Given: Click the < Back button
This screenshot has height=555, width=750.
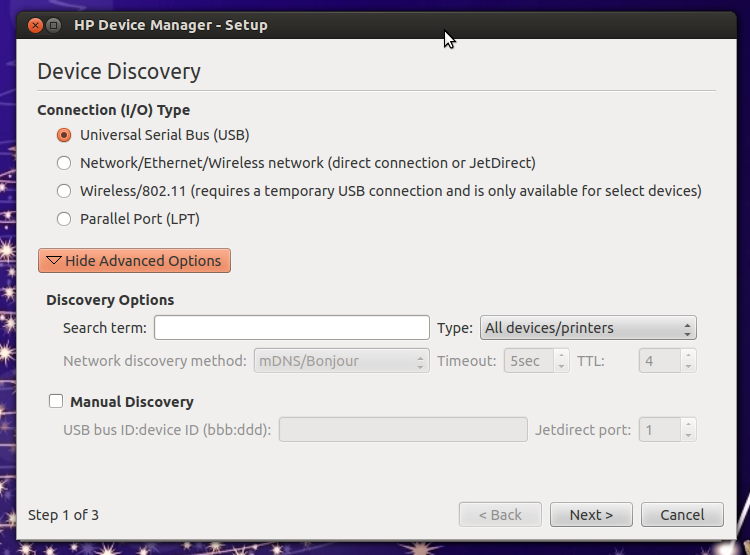Looking at the screenshot, I should (x=500, y=515).
